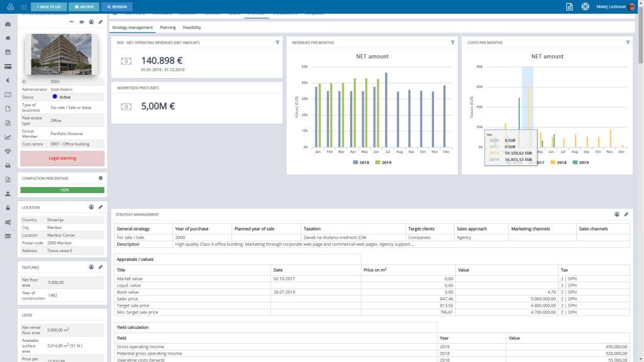Viewport: 644px width, 362px height.
Task: Toggle the eye icon above the building photo
Action: 82,21
